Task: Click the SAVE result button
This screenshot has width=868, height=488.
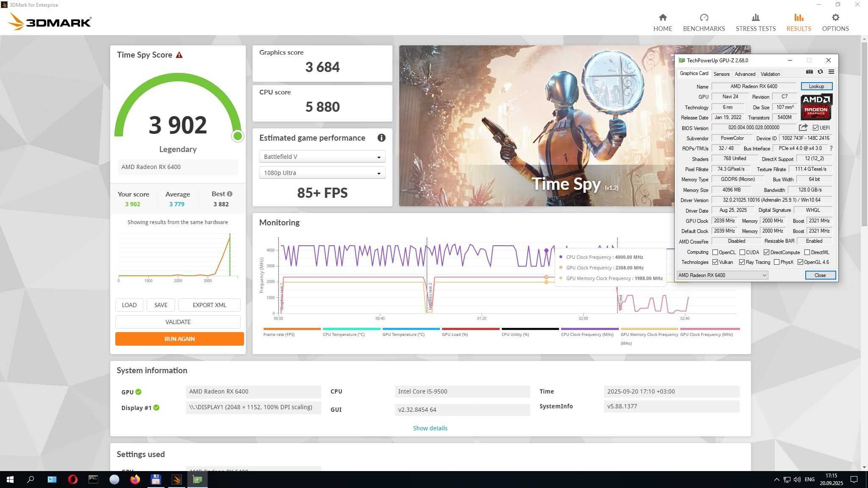Action: coord(161,305)
